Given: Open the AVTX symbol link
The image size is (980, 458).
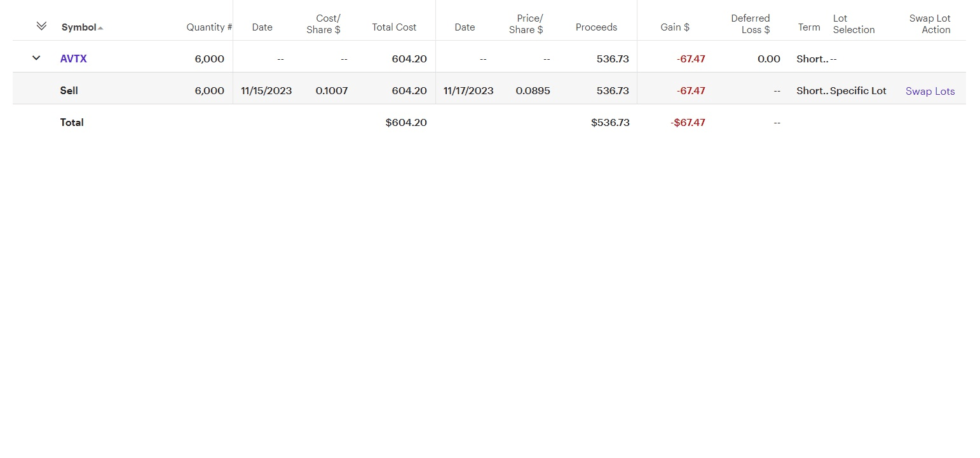Looking at the screenshot, I should tap(73, 59).
